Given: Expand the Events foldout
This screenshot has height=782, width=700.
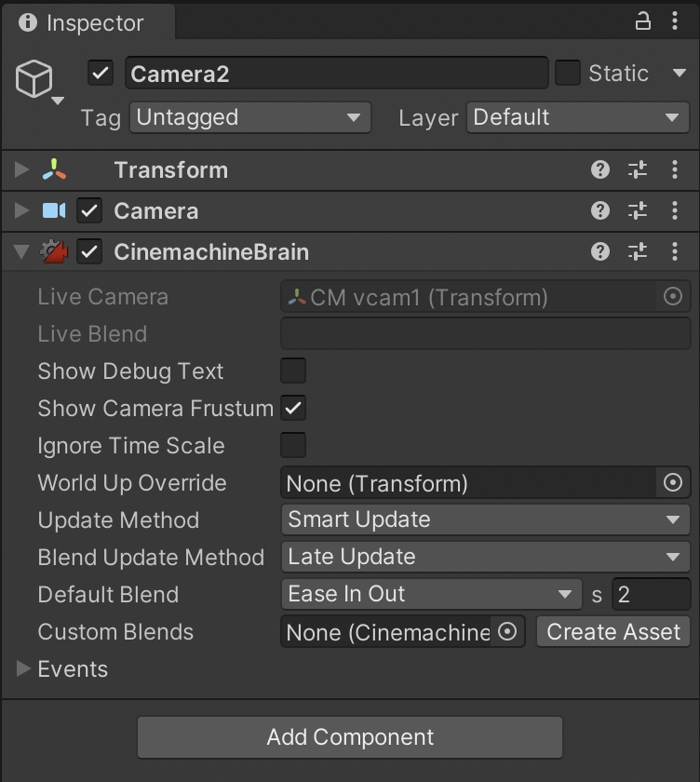Looking at the screenshot, I should click(24, 668).
